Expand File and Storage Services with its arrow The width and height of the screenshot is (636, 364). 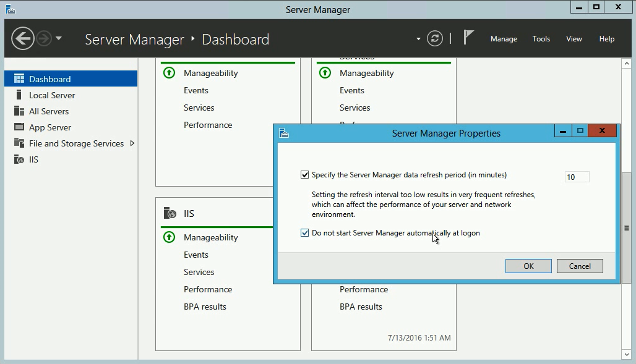tap(132, 143)
